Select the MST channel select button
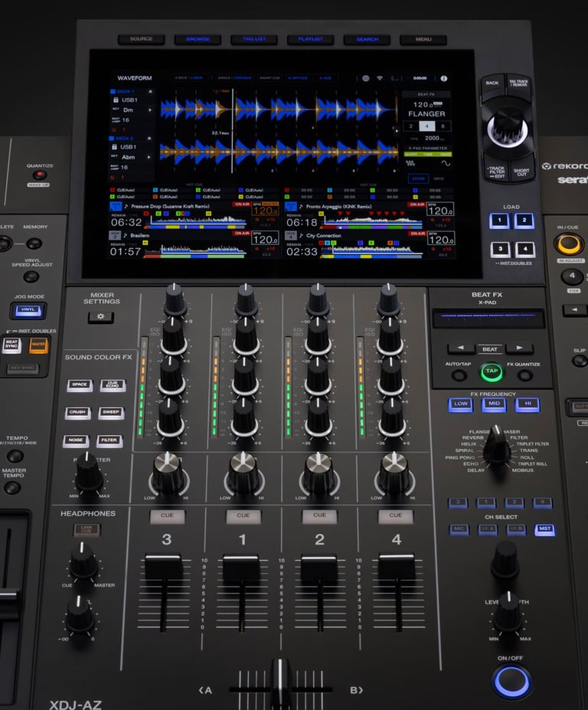 point(545,529)
